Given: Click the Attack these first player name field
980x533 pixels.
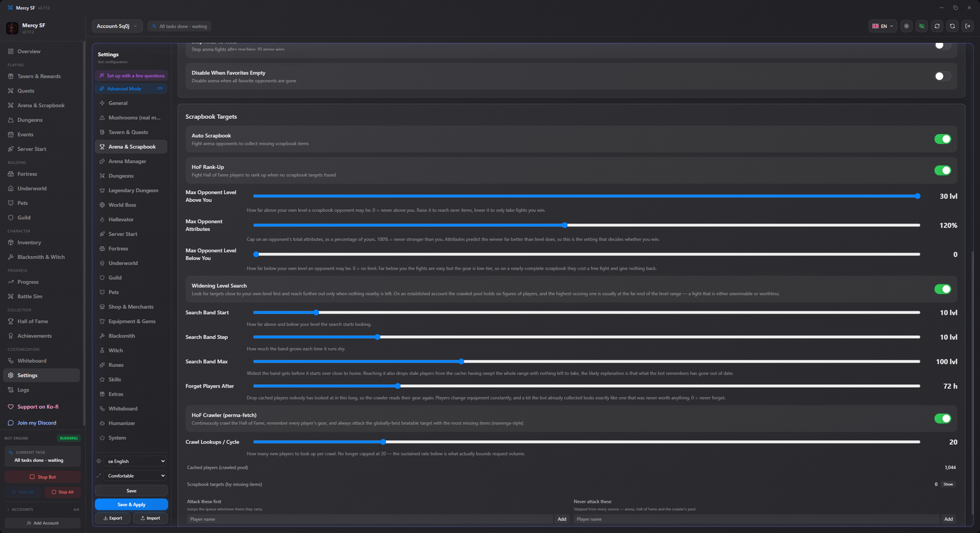Looking at the screenshot, I should point(370,519).
